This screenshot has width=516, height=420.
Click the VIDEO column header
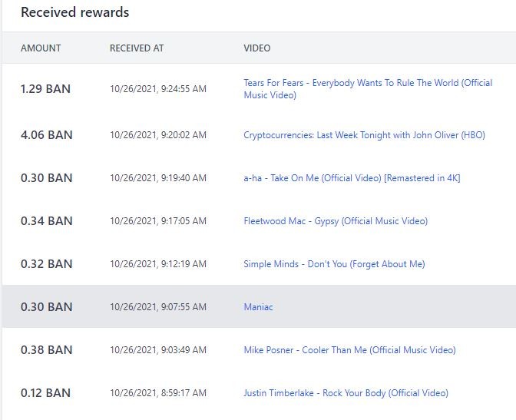(x=257, y=48)
